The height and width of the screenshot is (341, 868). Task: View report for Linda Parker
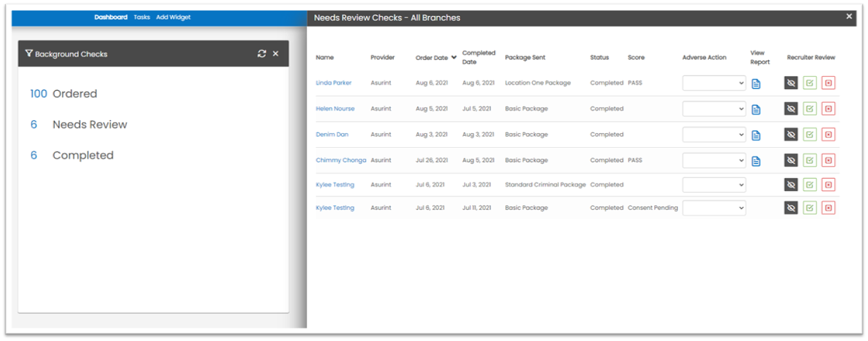(x=756, y=84)
